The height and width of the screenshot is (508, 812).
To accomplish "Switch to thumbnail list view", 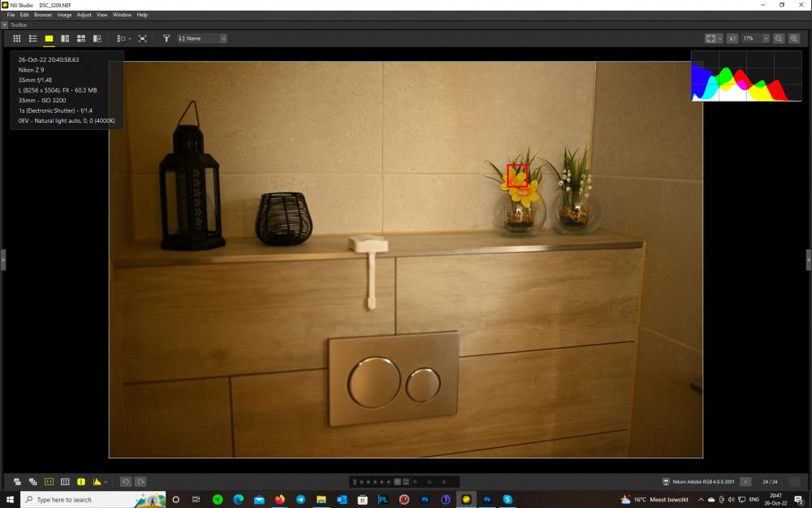I will (x=32, y=38).
